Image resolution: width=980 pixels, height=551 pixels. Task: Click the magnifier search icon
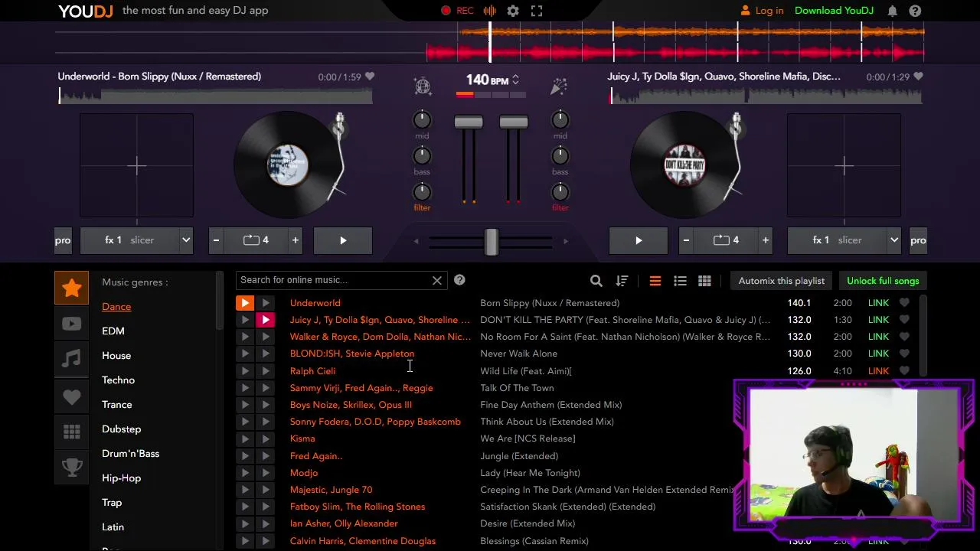pos(596,281)
